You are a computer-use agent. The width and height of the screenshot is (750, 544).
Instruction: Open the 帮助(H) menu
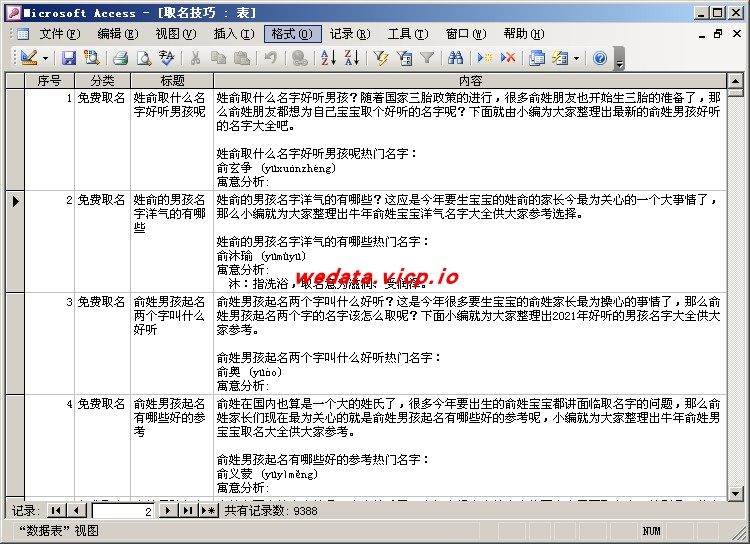(x=524, y=33)
